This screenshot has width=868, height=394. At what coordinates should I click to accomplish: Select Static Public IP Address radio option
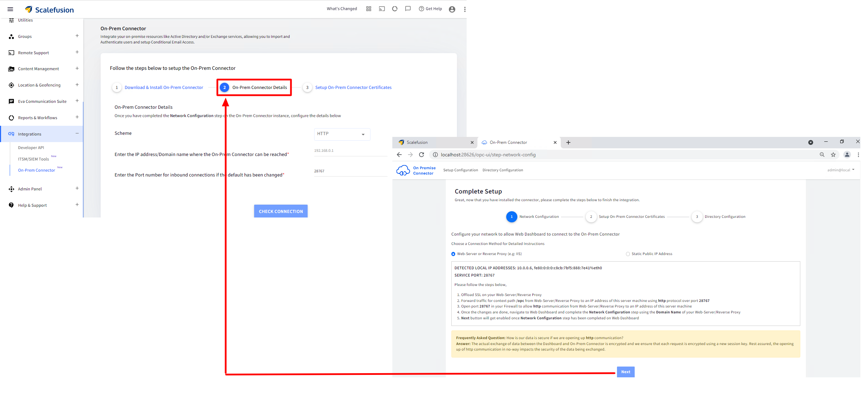(x=628, y=254)
